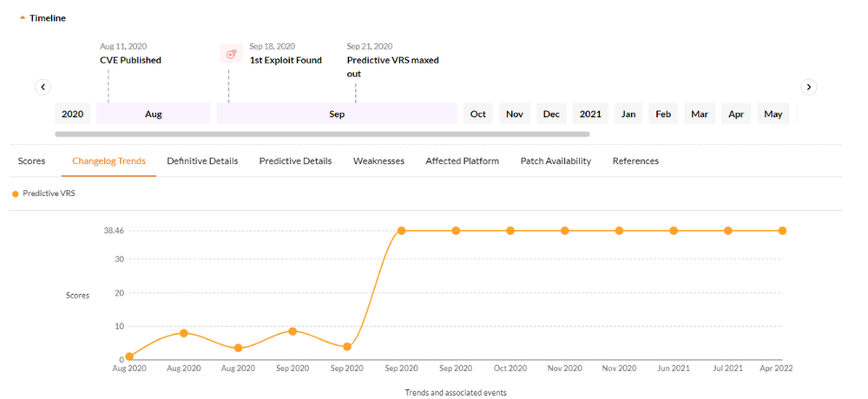The image size is (868, 399).
Task: Select the 2021 year block
Action: (x=590, y=114)
